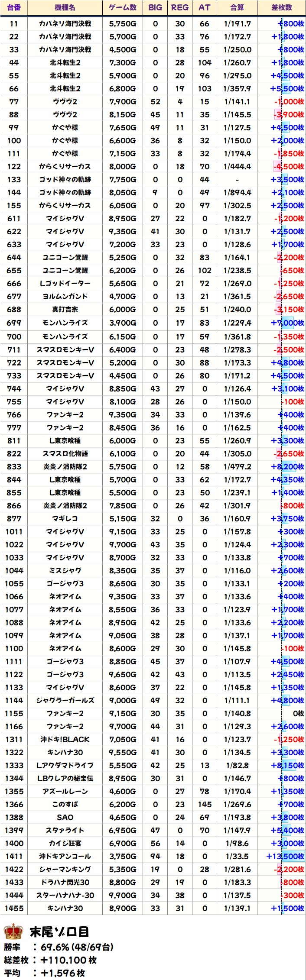This screenshot has height=980, width=306.
Task: Select machine number 1455 cell
Action: [x=14, y=908]
